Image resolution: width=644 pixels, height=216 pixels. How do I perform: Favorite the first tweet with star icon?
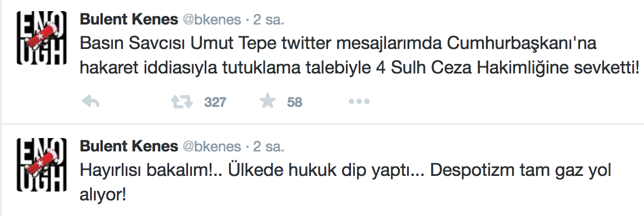pyautogui.click(x=268, y=101)
